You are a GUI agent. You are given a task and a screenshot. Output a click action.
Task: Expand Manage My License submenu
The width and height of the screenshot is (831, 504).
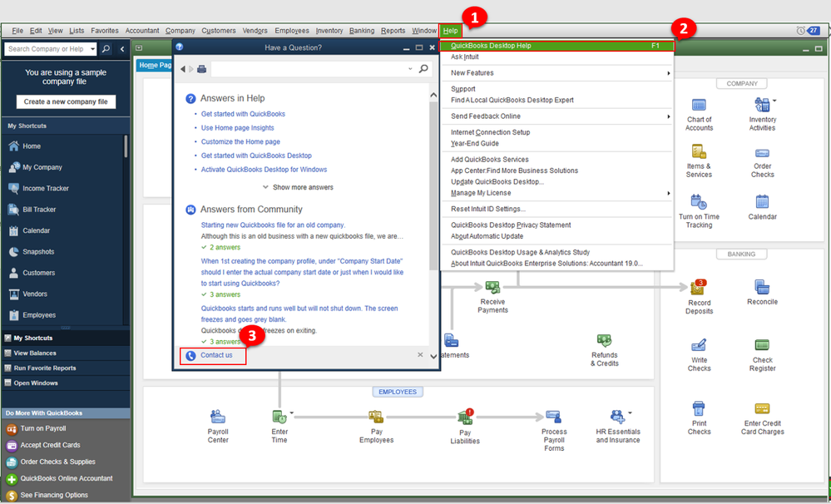668,193
